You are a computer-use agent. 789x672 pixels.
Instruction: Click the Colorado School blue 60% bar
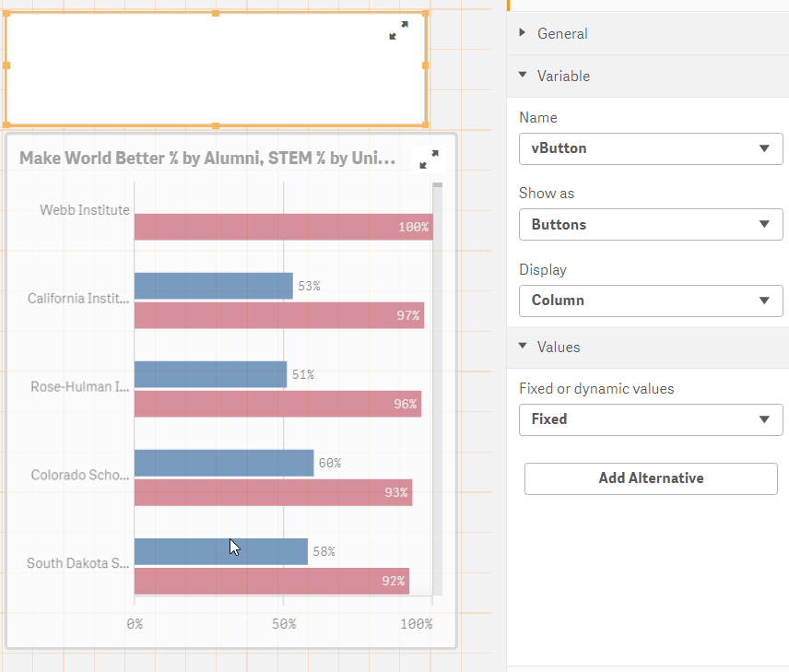tap(224, 463)
